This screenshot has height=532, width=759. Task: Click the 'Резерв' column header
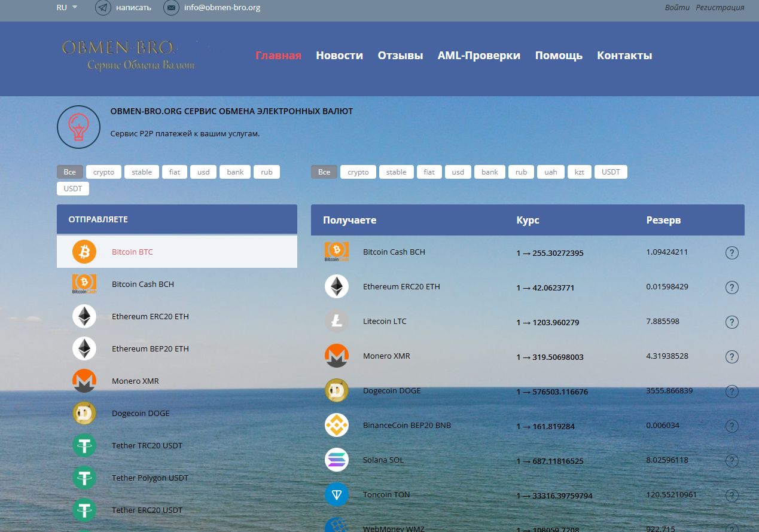[663, 220]
